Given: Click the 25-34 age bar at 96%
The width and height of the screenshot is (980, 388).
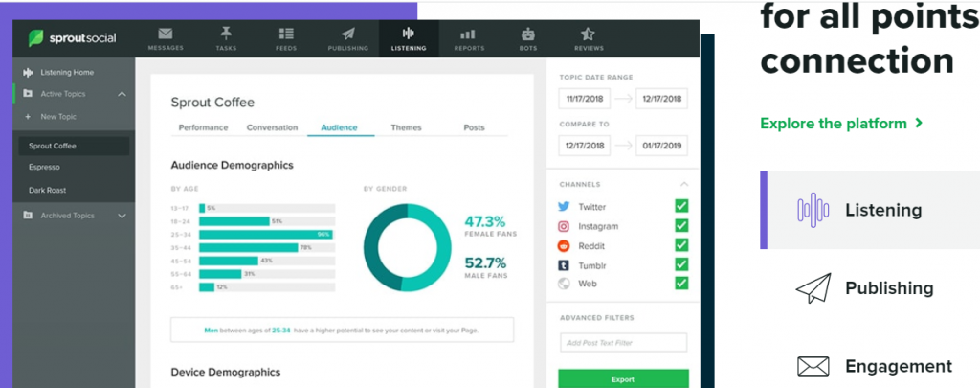Looking at the screenshot, I should click(x=266, y=235).
